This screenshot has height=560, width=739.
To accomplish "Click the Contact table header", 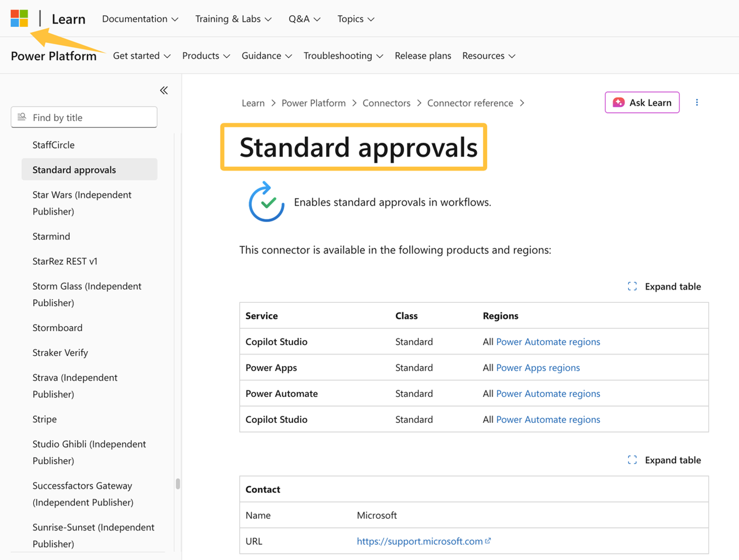I will [263, 489].
